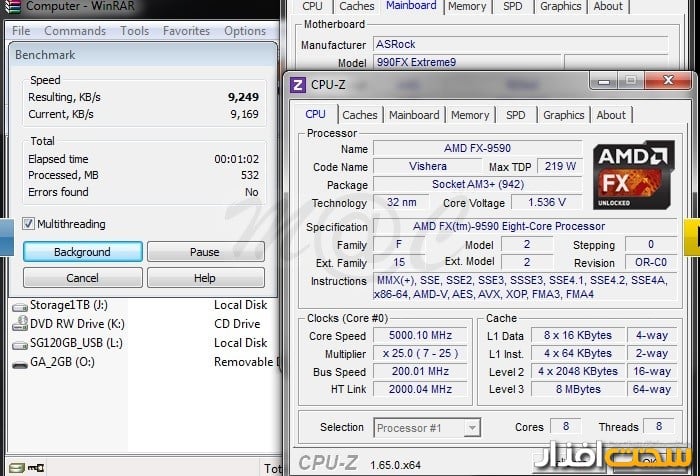Click the 32 nm Technology value

[x=401, y=202]
